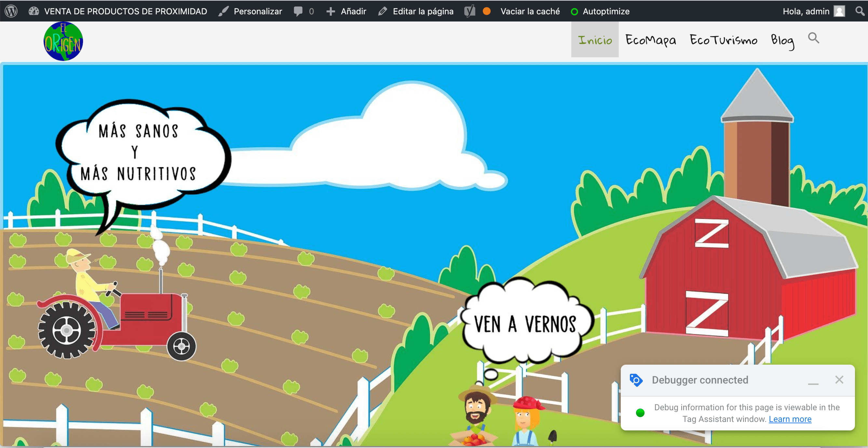Click the comments count 0
This screenshot has height=448, width=868.
311,11
